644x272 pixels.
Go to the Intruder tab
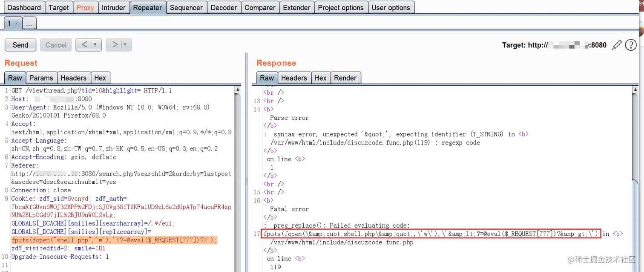pyautogui.click(x=114, y=8)
